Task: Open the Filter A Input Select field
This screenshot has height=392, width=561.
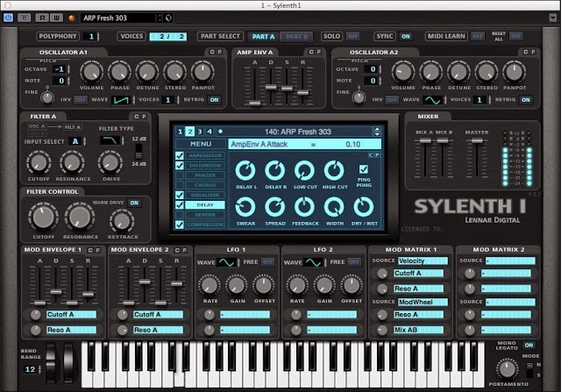Action: click(x=77, y=141)
